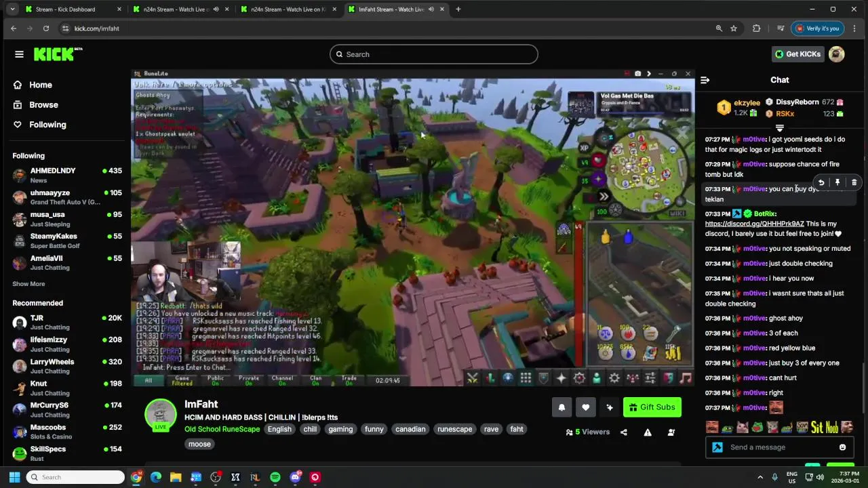Viewport: 868px width, 488px height.
Task: Switch to the first n24n Stream tab
Action: [x=180, y=9]
